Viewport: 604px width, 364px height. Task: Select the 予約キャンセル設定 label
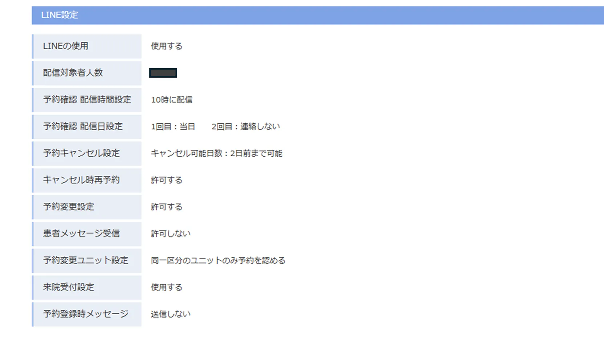coord(81,153)
